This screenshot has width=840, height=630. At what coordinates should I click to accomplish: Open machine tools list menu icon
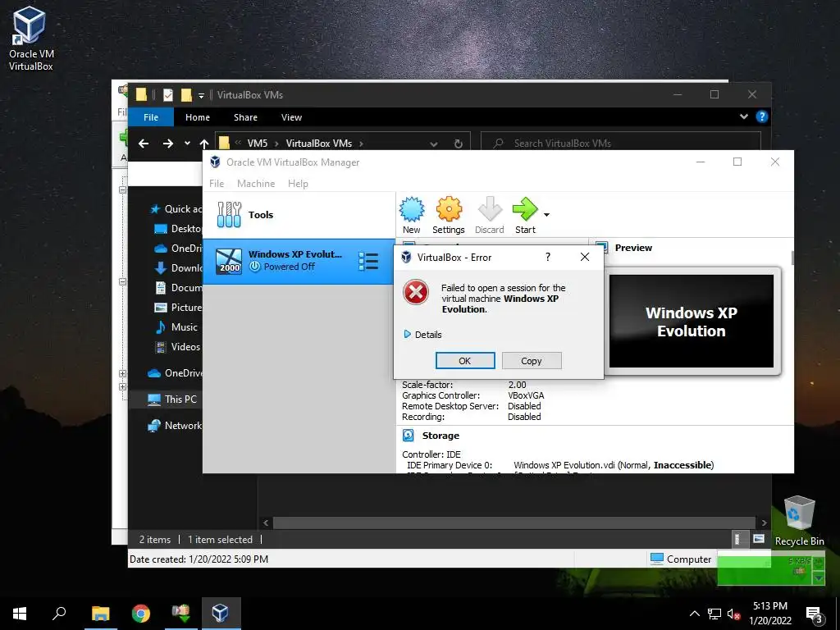click(x=368, y=262)
